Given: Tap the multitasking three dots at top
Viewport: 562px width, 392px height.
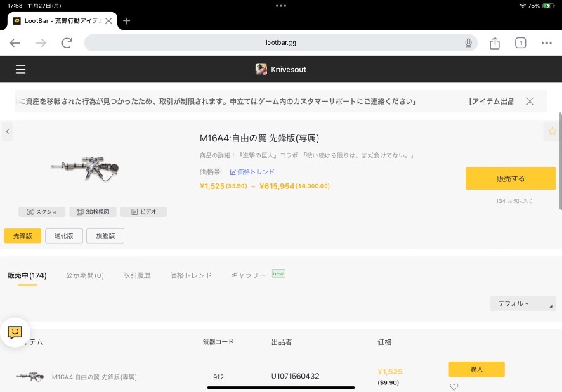Looking at the screenshot, I should (280, 6).
